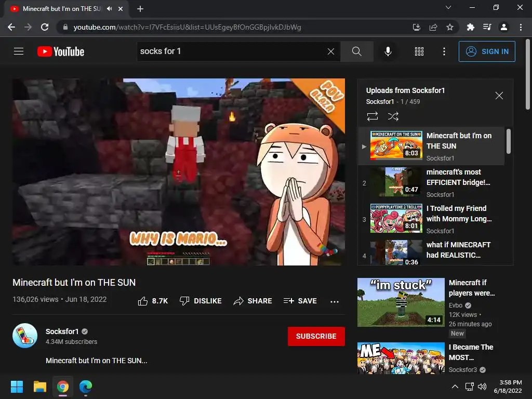532x399 pixels.
Task: Open the taskbar clock and date
Action: (508, 387)
